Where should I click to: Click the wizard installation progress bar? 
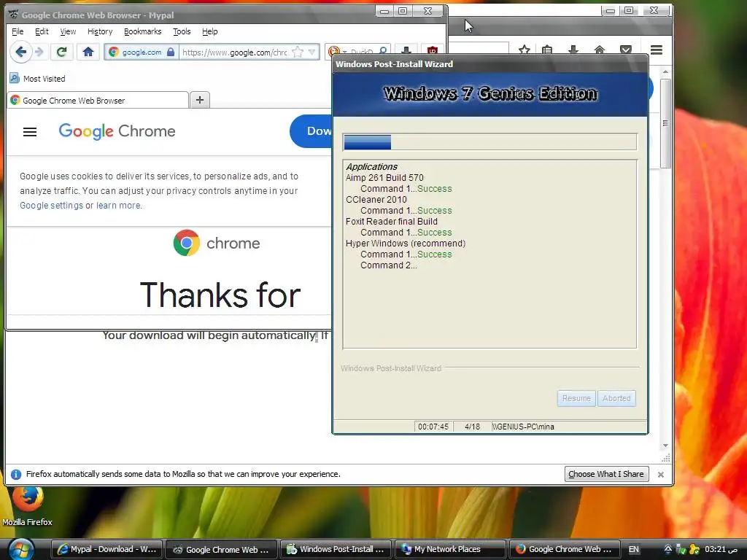pos(489,142)
